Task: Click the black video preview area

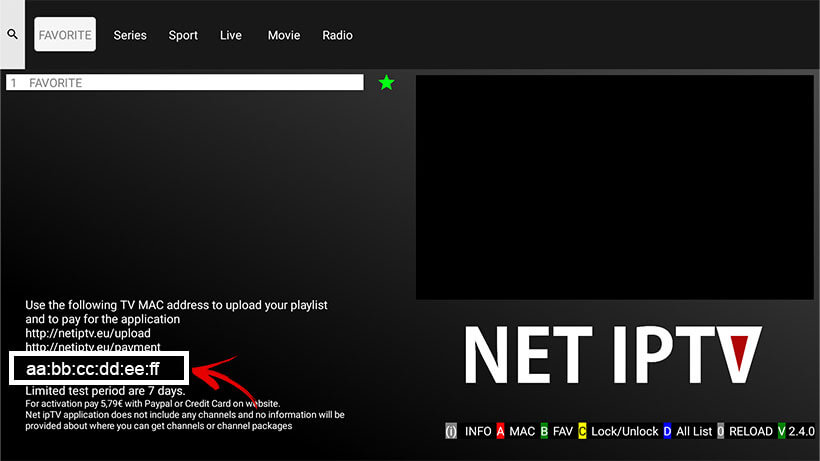Action: click(615, 188)
